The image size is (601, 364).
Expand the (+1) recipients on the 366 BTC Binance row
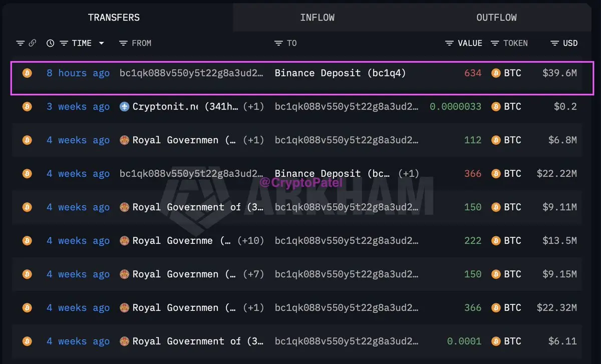pos(409,174)
